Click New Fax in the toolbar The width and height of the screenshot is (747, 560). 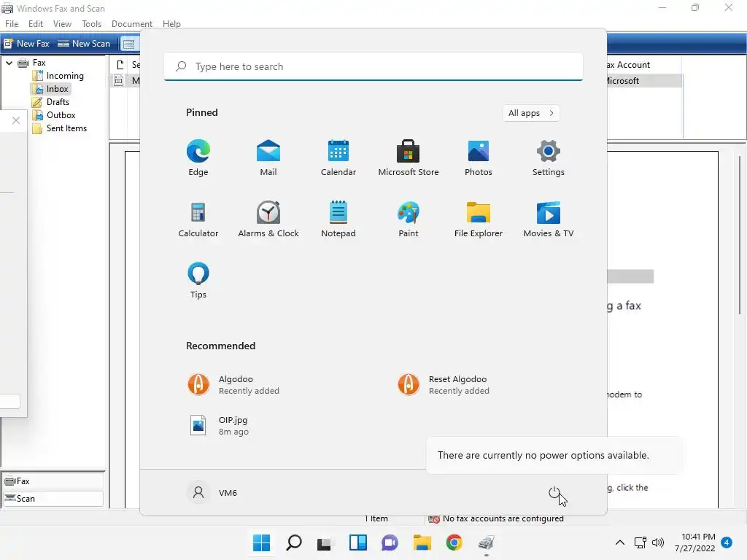pos(27,43)
